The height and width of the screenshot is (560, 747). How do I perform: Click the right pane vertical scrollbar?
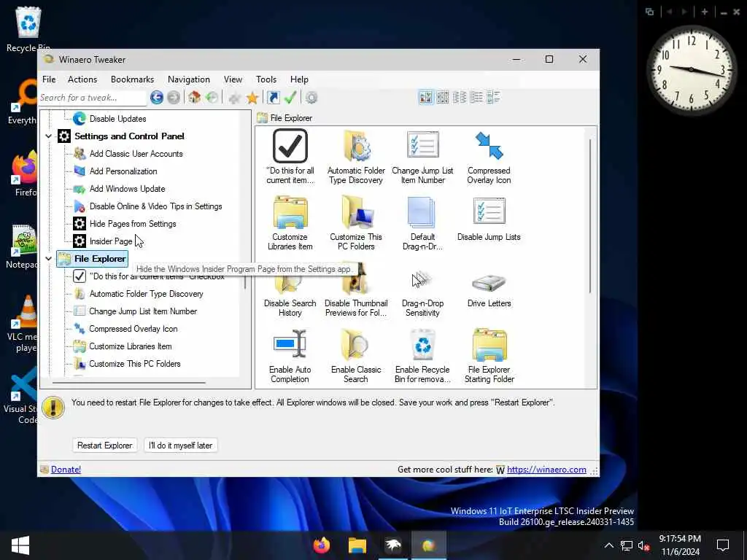(589, 217)
